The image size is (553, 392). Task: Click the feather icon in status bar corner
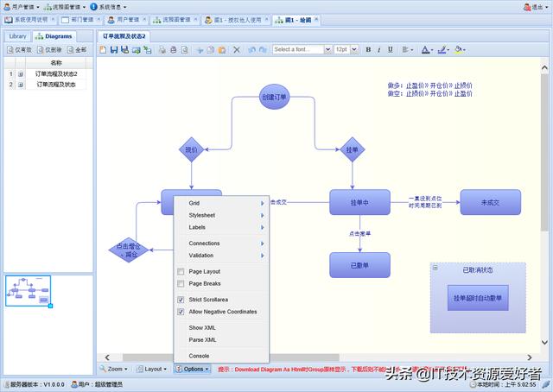(546, 384)
